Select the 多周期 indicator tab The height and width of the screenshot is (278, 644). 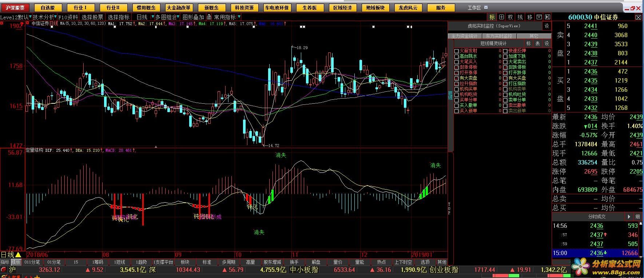pyautogui.click(x=228, y=262)
